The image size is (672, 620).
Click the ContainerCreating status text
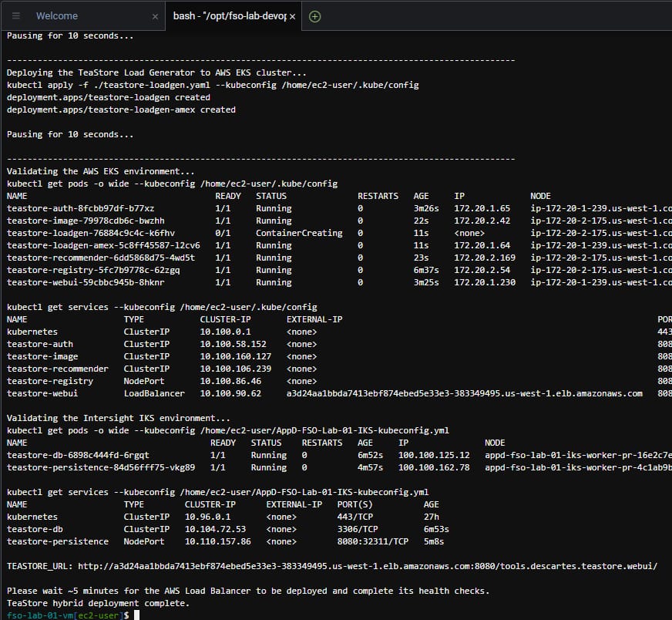(299, 233)
